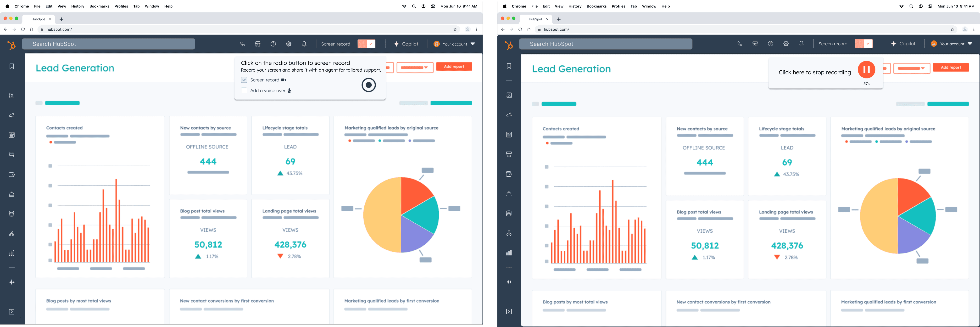Click HubSpot sprocket logo in left window
Screen dimensions: 980x327
point(12,45)
